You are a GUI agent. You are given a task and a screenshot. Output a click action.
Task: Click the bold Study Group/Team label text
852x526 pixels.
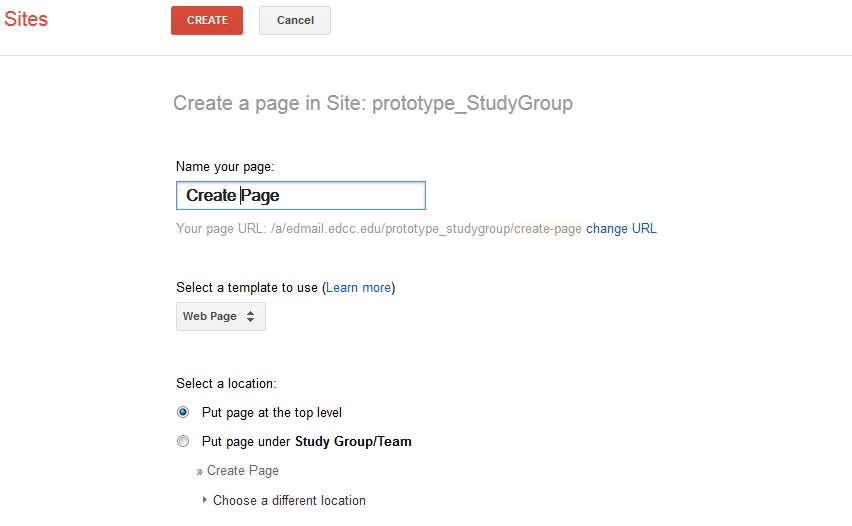tap(353, 441)
